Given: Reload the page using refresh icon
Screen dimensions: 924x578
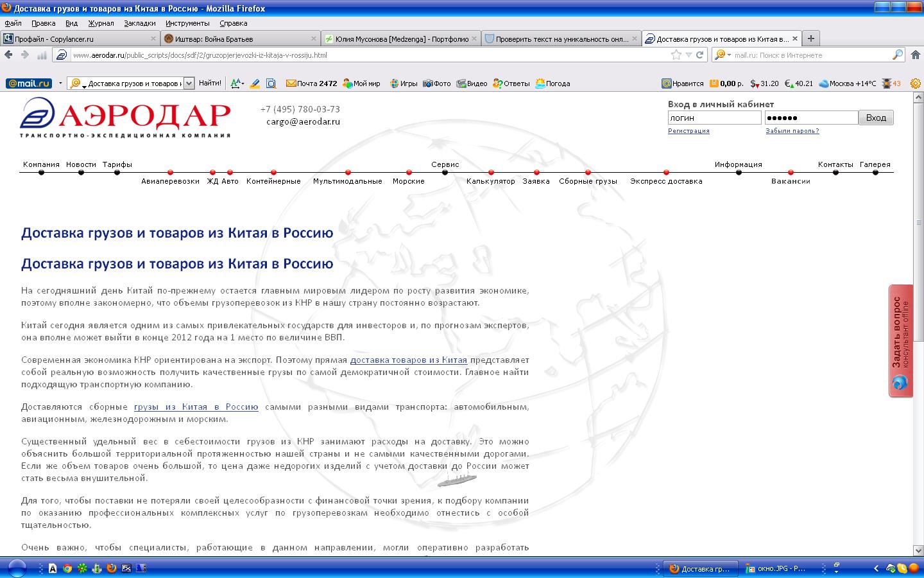Looking at the screenshot, I should coord(700,55).
